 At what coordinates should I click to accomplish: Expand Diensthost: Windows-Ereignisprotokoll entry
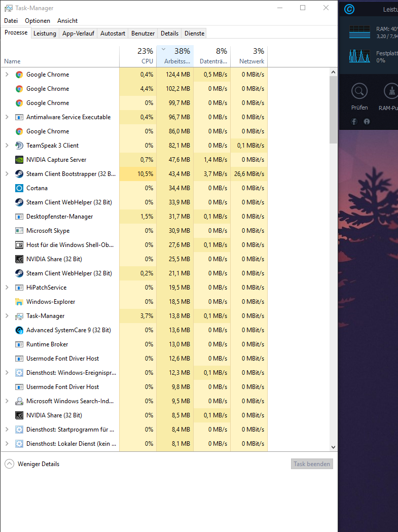coord(7,373)
